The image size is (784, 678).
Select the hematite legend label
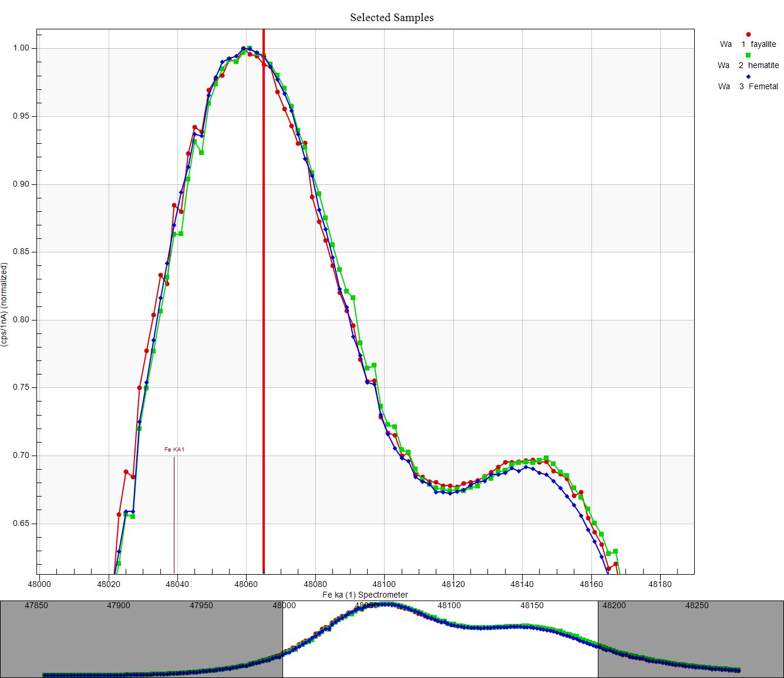[763, 65]
